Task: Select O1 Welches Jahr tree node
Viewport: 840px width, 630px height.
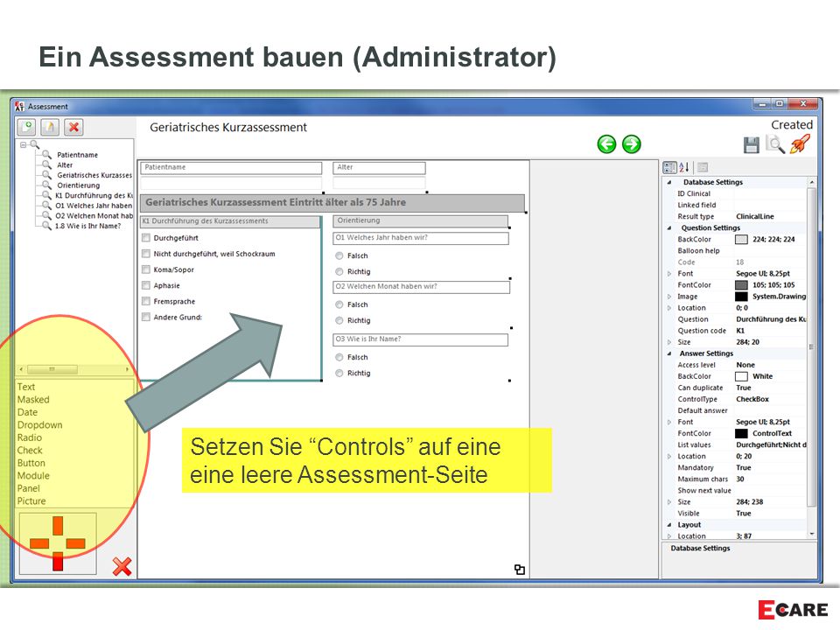Action: coord(94,206)
